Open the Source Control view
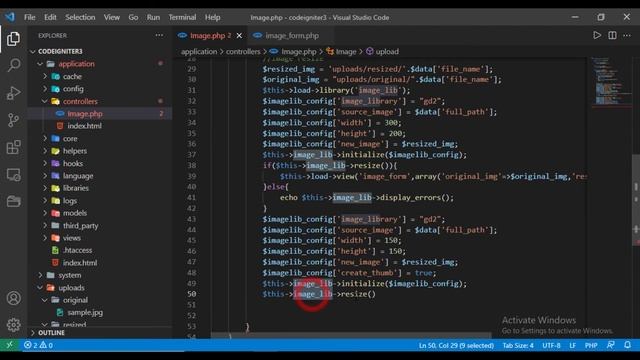Viewport: 640px width, 360px height. [x=13, y=120]
